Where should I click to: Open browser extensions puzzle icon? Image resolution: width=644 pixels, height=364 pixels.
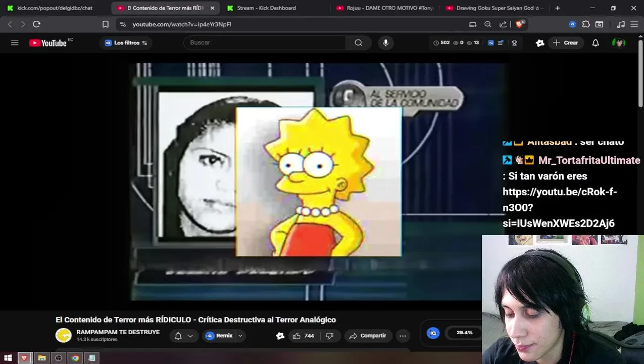pos(586,24)
